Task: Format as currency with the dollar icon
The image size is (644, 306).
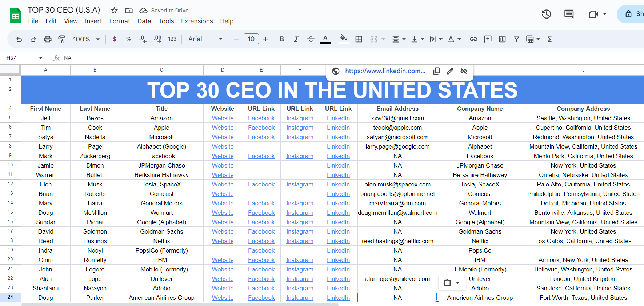Action: [x=115, y=39]
